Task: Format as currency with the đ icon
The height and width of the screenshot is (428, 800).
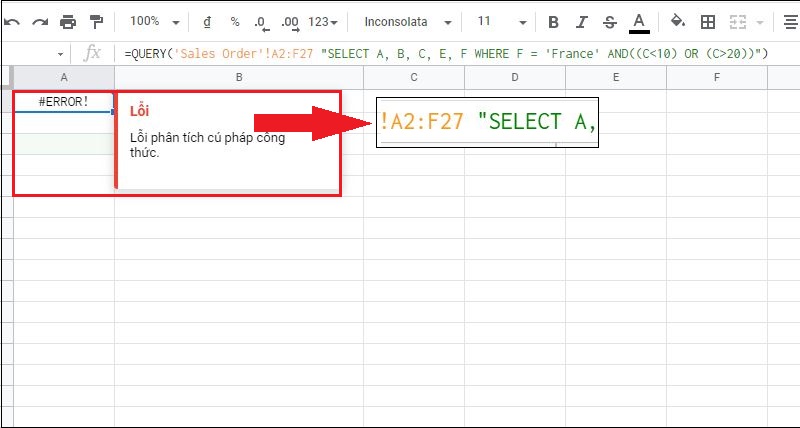Action: point(207,22)
